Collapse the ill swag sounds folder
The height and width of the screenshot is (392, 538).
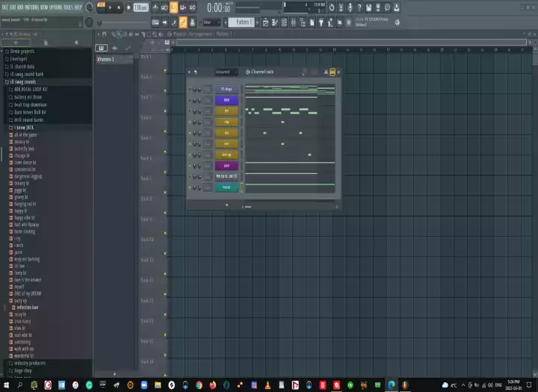point(23,82)
